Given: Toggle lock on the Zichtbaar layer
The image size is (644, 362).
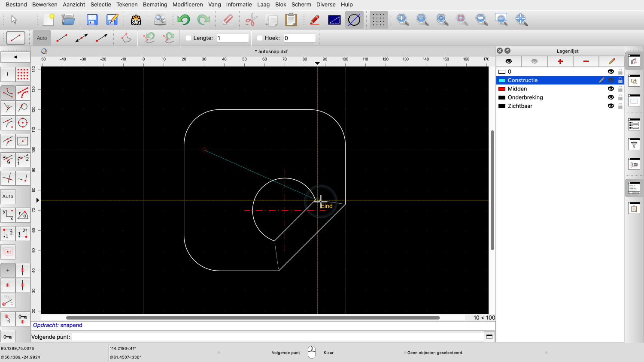Looking at the screenshot, I should pyautogui.click(x=620, y=106).
